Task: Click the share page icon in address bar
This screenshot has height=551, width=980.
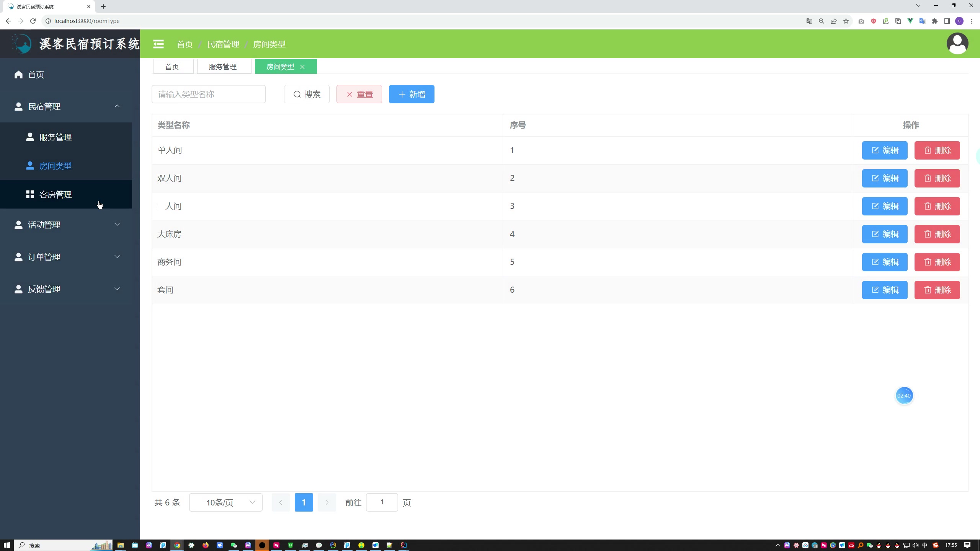Action: pos(834,21)
